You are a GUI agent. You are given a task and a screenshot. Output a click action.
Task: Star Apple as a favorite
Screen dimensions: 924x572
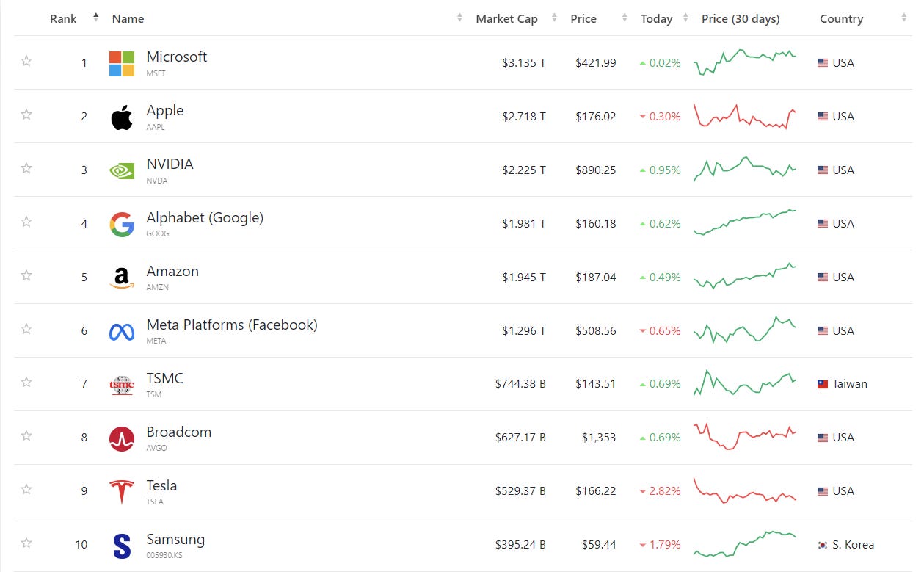26,115
